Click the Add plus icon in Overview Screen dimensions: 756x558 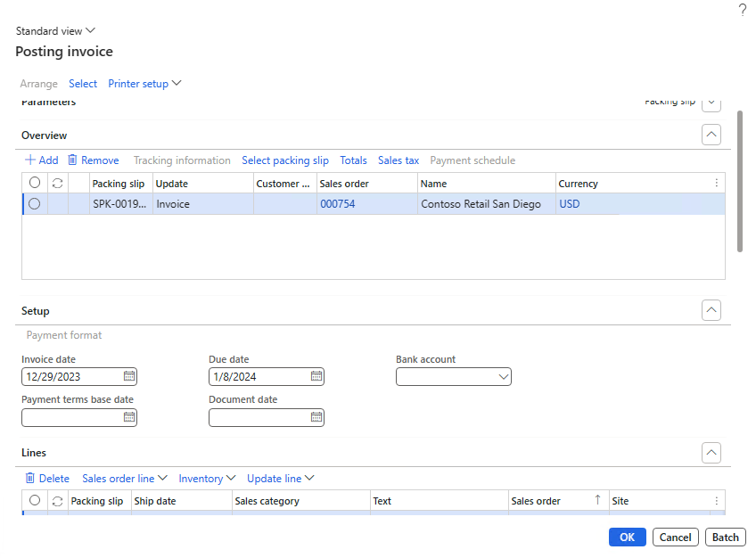click(x=30, y=160)
